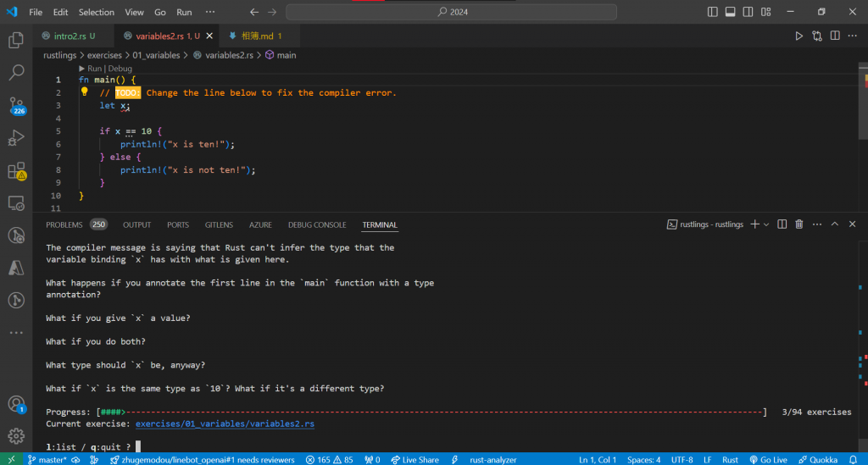Viewport: 868px width, 465px height.
Task: Open terminal panel more actions
Action: [817, 224]
